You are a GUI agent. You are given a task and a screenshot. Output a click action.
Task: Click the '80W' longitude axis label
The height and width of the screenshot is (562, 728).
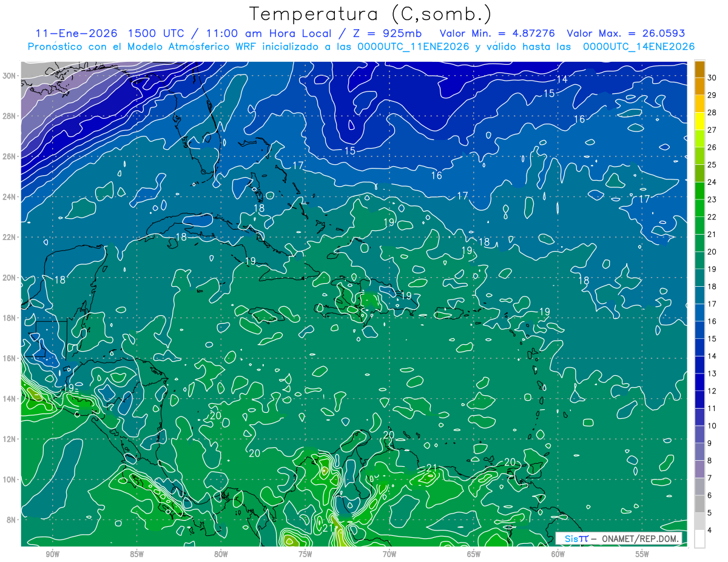click(221, 554)
